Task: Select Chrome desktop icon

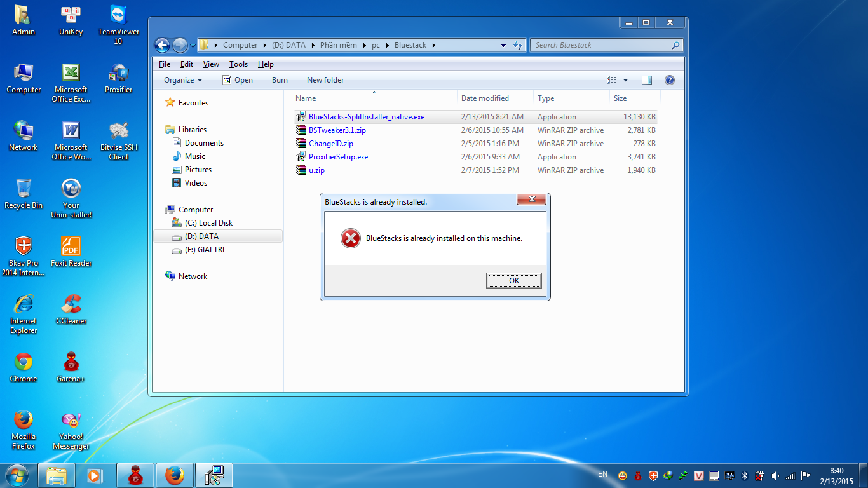Action: coord(24,367)
